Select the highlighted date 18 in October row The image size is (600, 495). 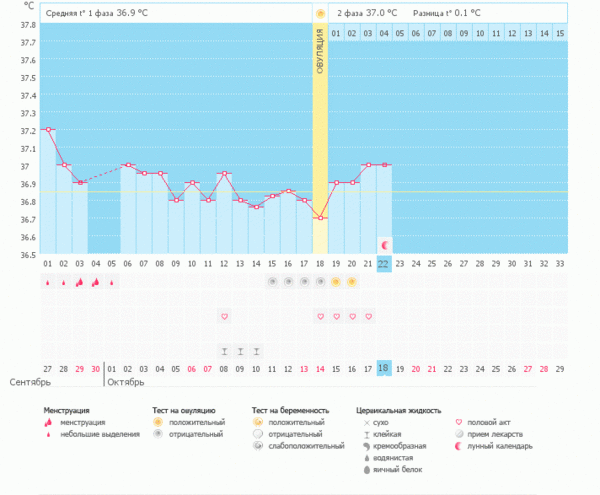click(384, 369)
